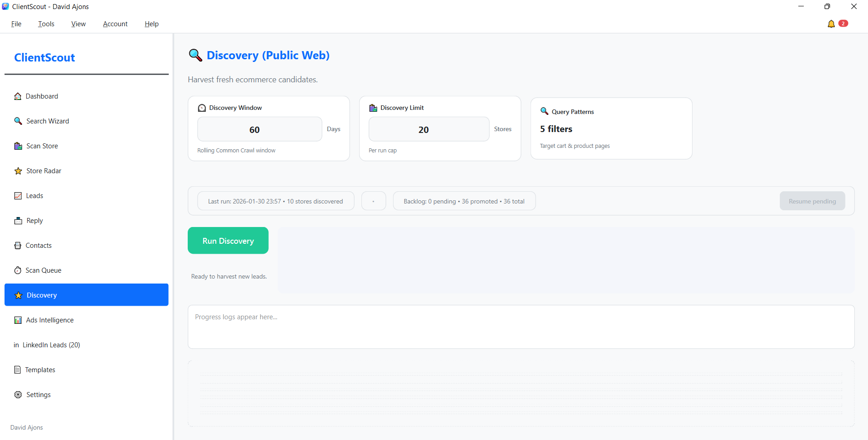Edit the Discovery Limit stores field
This screenshot has height=440, width=868.
click(429, 129)
